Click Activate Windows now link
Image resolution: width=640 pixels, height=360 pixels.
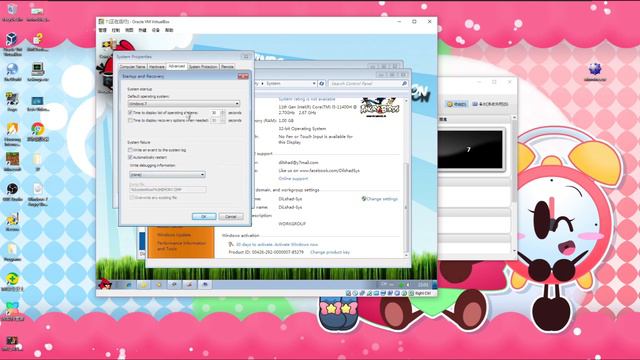click(x=296, y=244)
